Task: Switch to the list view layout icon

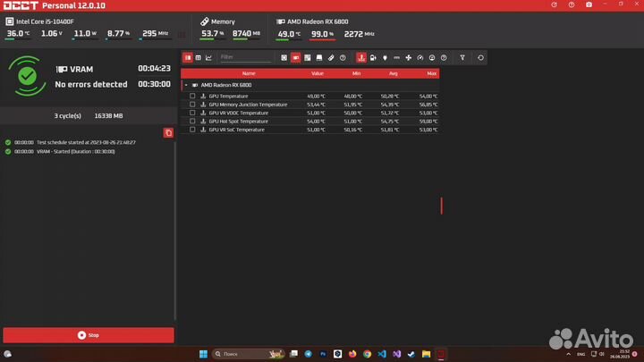Action: click(188, 58)
